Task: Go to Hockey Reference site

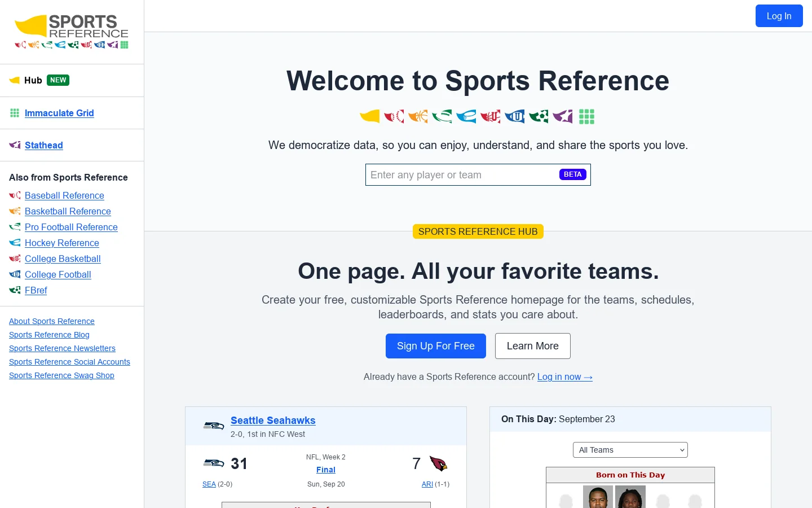Action: click(x=62, y=243)
